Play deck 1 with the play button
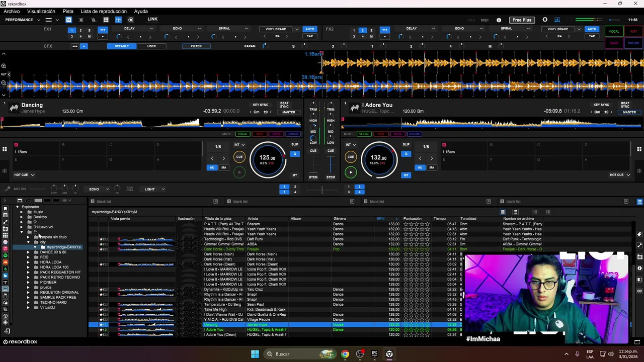644x362 pixels. 239,172
